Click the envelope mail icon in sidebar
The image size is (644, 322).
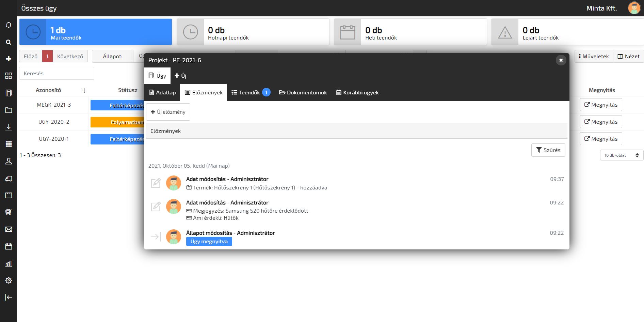pyautogui.click(x=9, y=229)
